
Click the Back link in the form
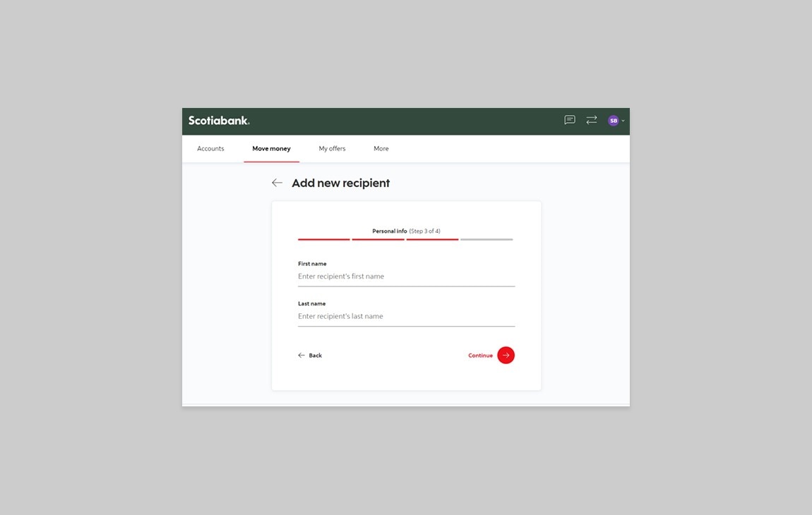[310, 356]
